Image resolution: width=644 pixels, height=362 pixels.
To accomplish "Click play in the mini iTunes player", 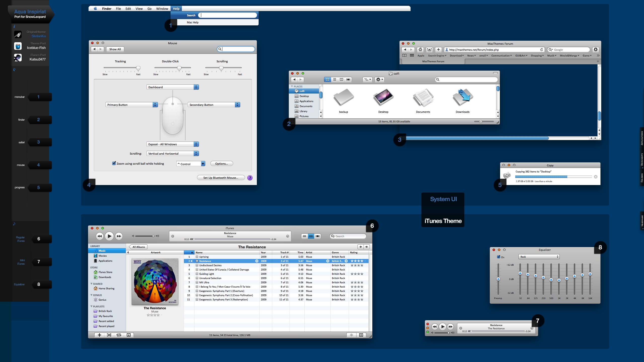I will point(442,327).
